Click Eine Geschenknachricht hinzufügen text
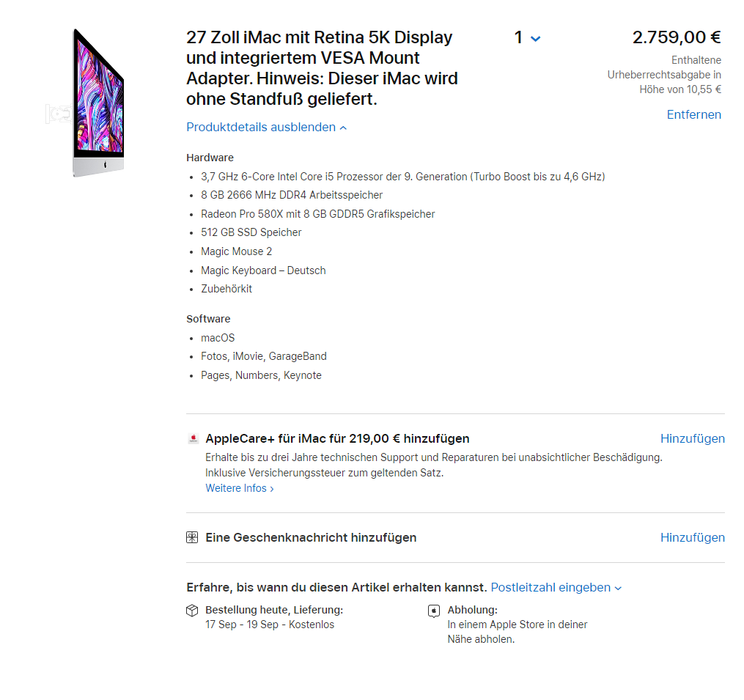Image resolution: width=744 pixels, height=700 pixels. [x=311, y=538]
